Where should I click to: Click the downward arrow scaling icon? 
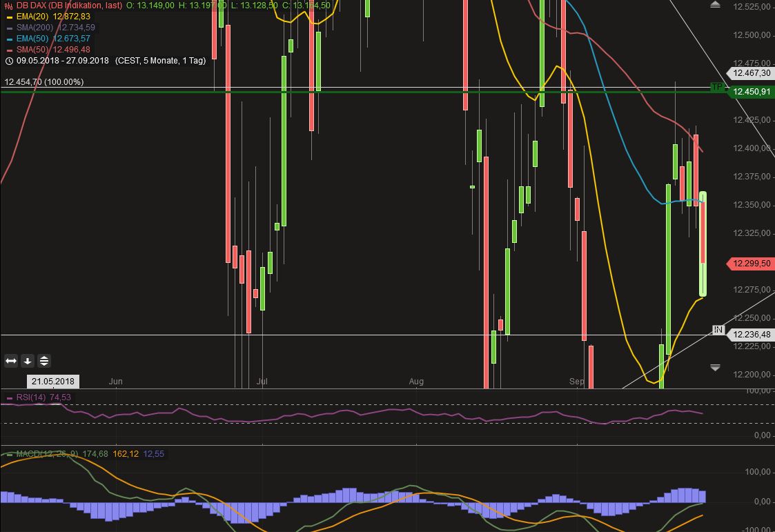(26, 360)
